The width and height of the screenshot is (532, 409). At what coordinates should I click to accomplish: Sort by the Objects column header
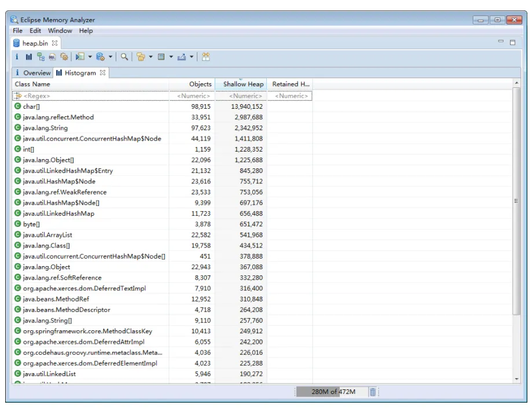click(200, 84)
